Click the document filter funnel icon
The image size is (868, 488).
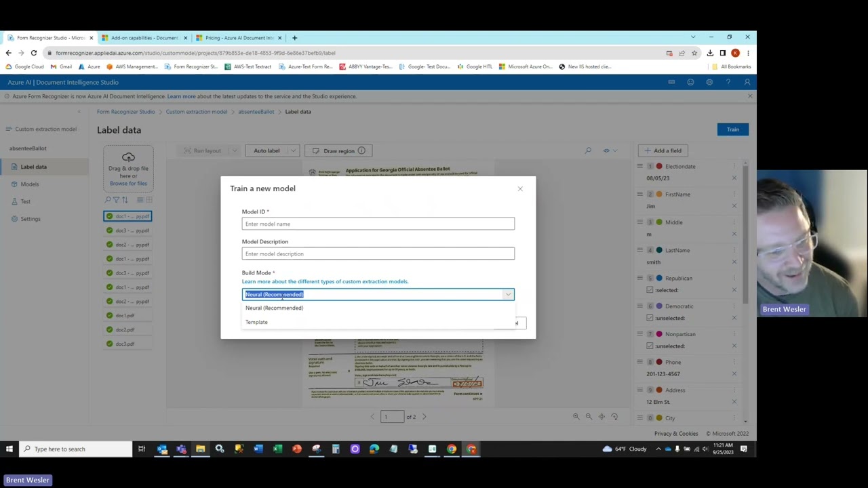click(116, 200)
